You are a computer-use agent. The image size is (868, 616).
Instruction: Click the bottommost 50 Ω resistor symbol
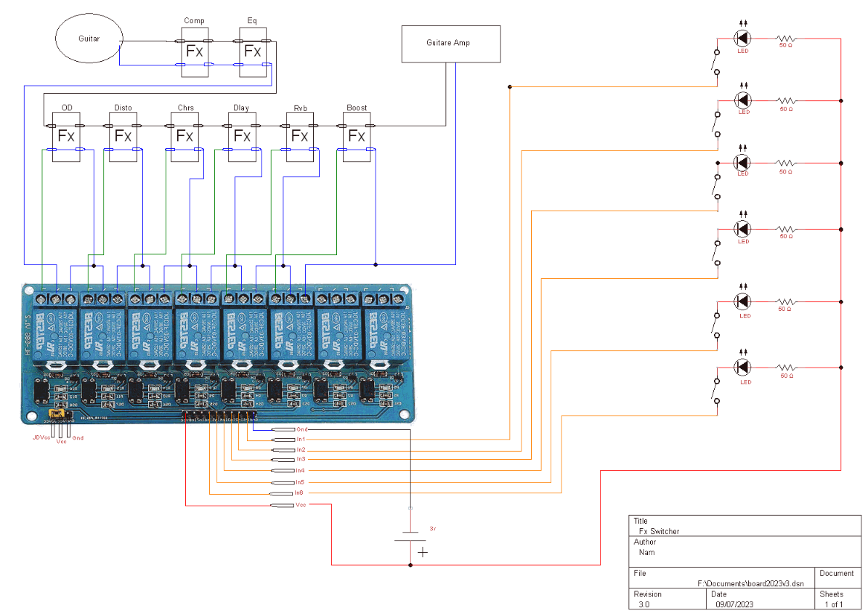point(786,367)
